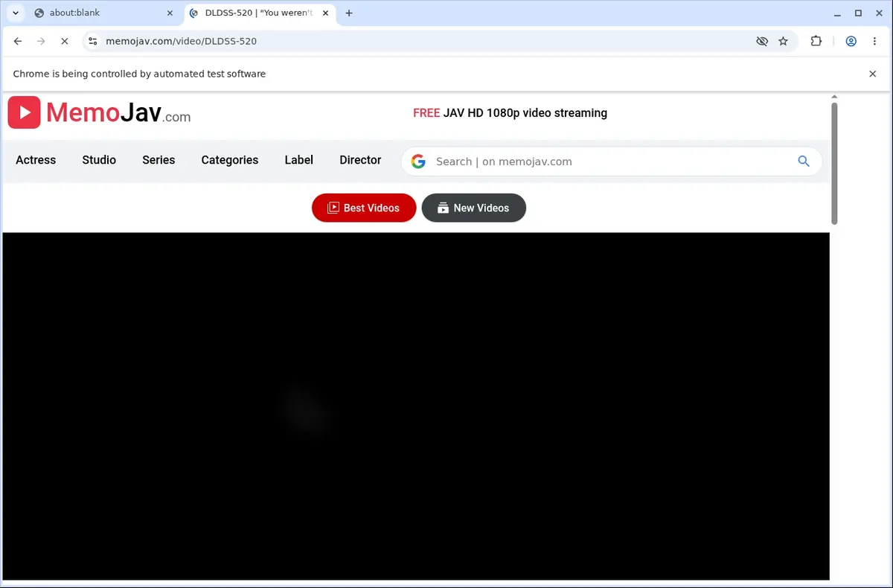
Task: Open the Actress menu
Action: click(36, 160)
